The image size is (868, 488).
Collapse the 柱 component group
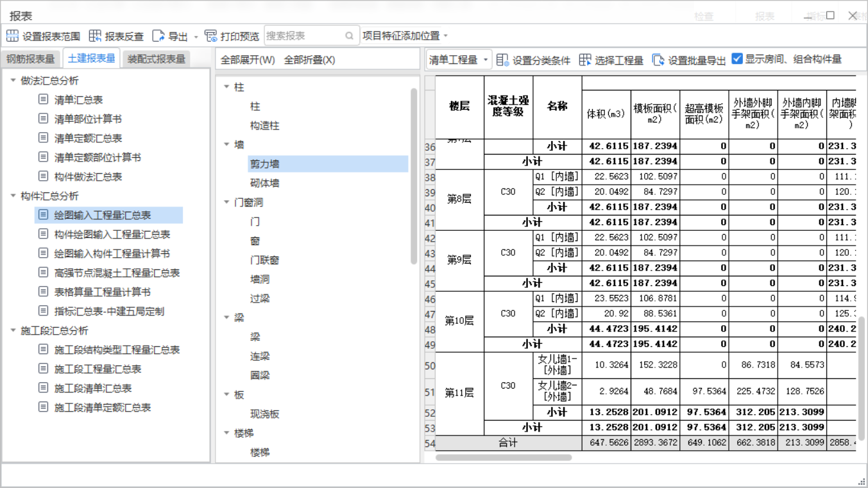pyautogui.click(x=226, y=87)
